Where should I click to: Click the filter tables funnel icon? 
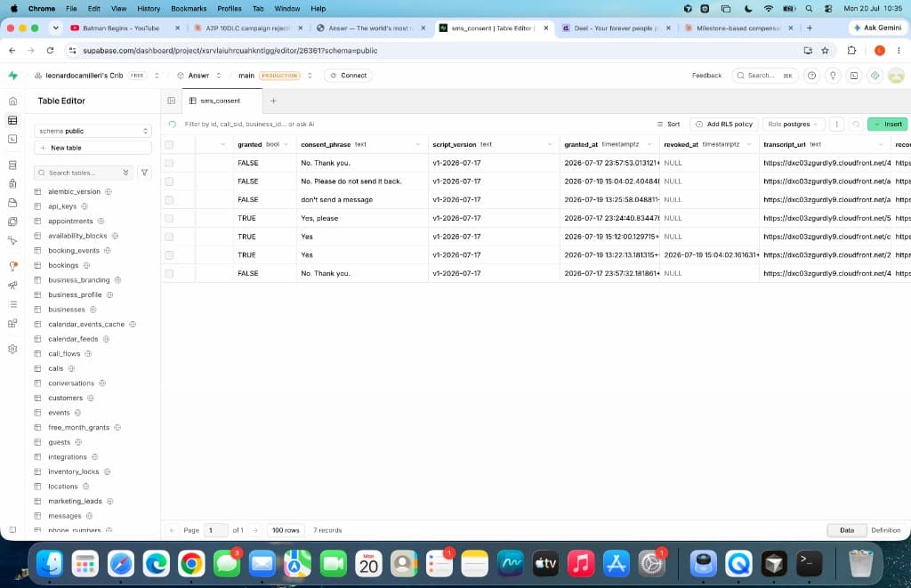point(145,173)
